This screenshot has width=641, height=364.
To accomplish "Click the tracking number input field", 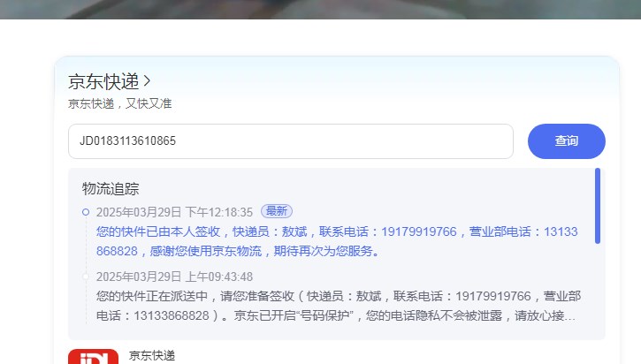I will pos(291,141).
